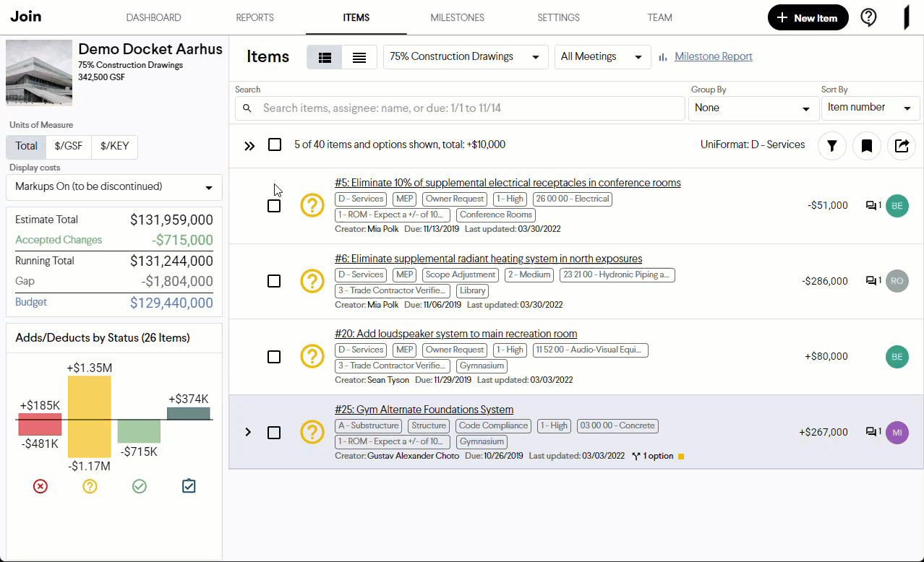This screenshot has width=924, height=562.
Task: Click pending status icon for item #25
Action: point(312,432)
